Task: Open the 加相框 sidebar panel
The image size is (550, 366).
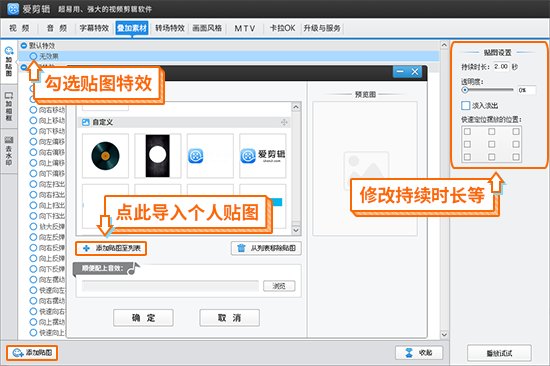Action: [9, 106]
